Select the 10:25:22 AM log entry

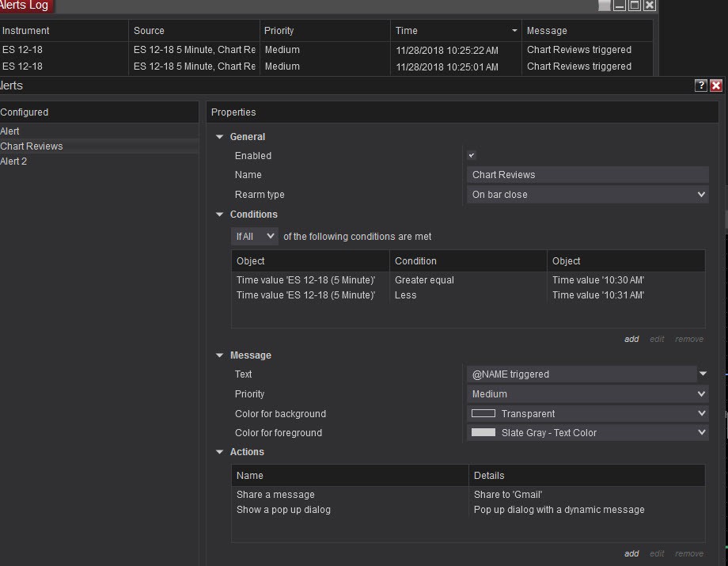tap(326, 50)
